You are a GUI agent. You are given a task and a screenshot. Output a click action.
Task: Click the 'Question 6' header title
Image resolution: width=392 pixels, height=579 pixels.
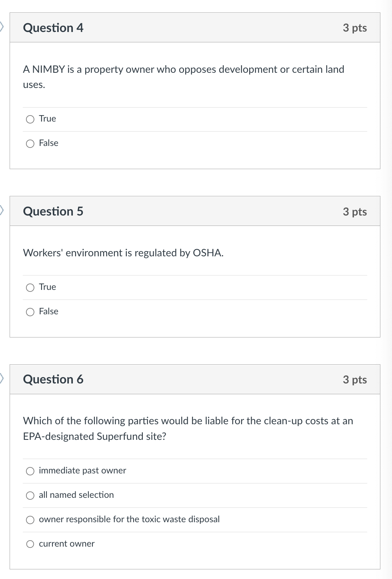pos(53,379)
